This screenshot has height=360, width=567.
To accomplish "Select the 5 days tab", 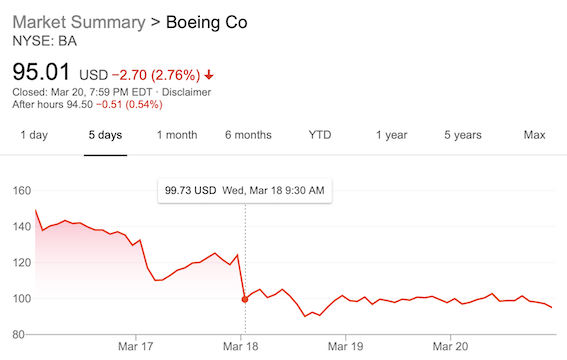I will click(x=105, y=135).
